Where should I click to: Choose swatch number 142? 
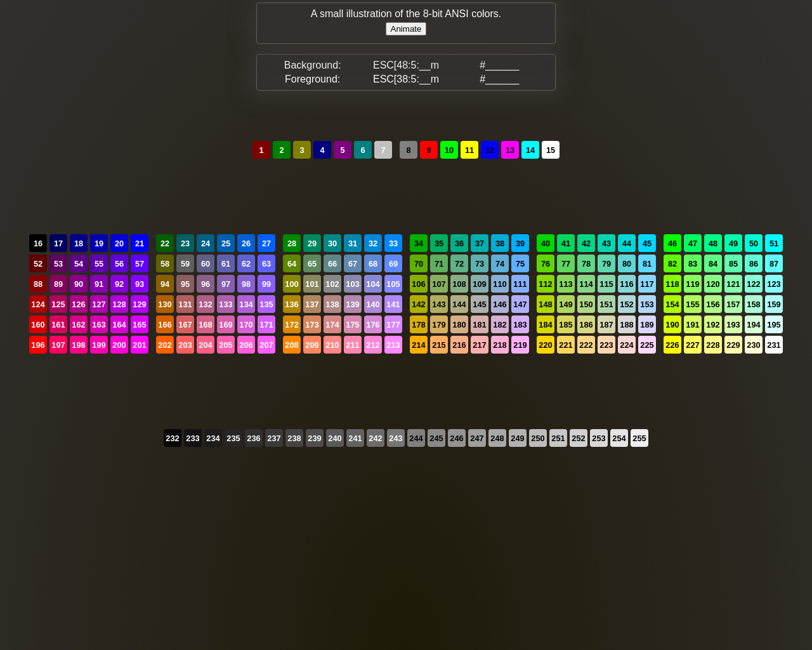pos(419,304)
